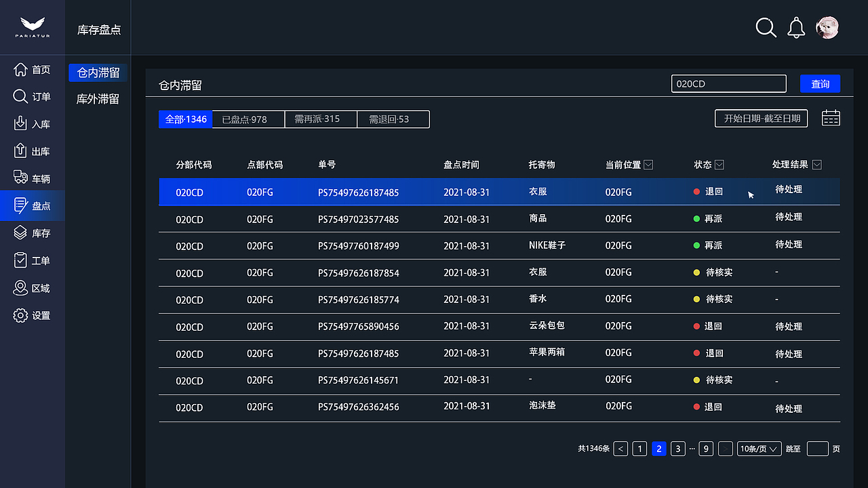Click the red status dot on 泡沫垫 row

[696, 407]
